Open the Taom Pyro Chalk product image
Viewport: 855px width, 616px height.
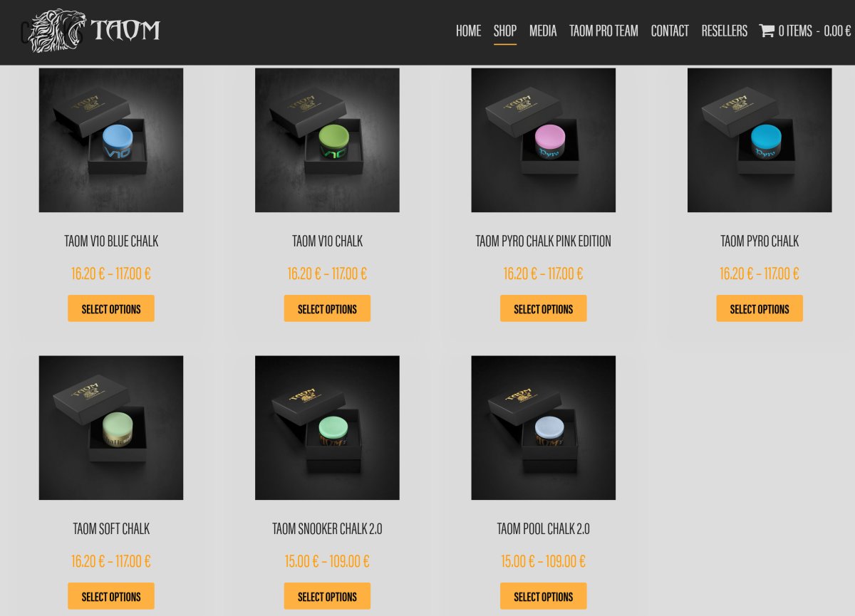(760, 140)
